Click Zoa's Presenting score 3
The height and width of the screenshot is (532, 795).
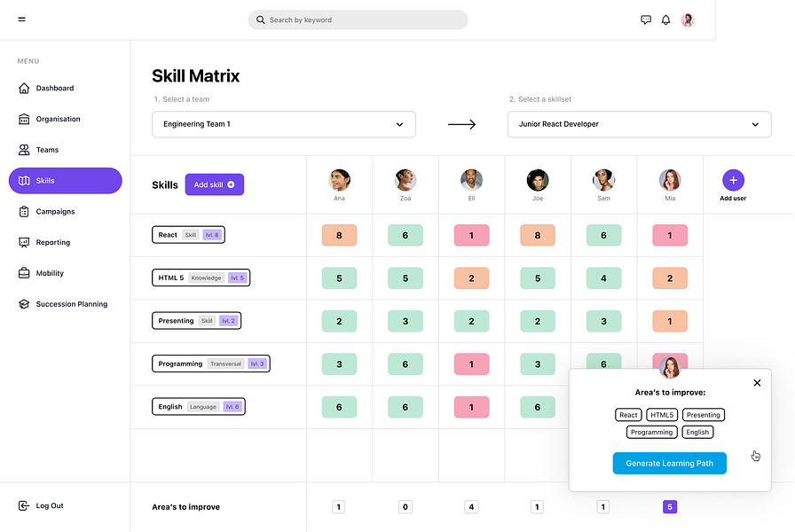click(405, 321)
